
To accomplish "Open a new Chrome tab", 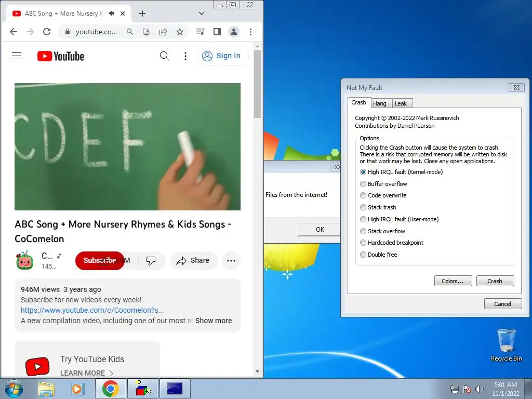I will tap(142, 14).
